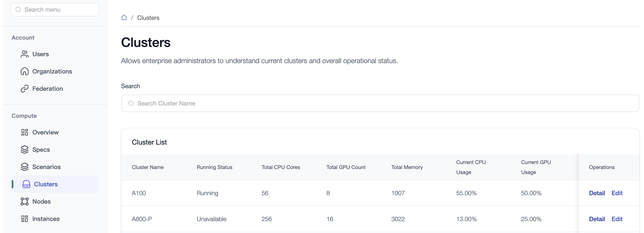Edit the A800-P cluster
Viewport: 644px width, 233px height.
pos(617,219)
